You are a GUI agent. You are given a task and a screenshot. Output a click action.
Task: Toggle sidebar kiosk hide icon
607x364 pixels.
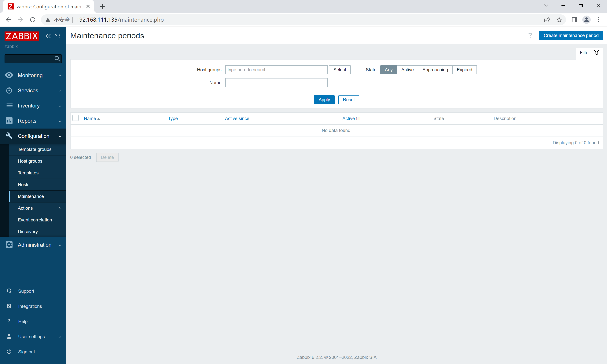[x=57, y=36]
